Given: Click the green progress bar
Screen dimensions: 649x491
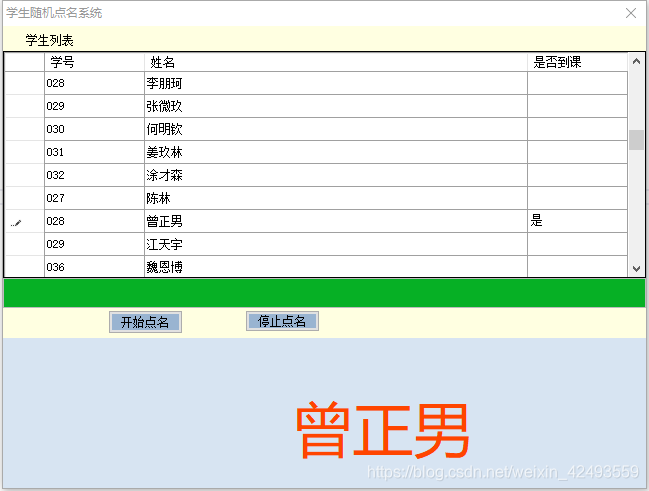Looking at the screenshot, I should click(324, 293).
